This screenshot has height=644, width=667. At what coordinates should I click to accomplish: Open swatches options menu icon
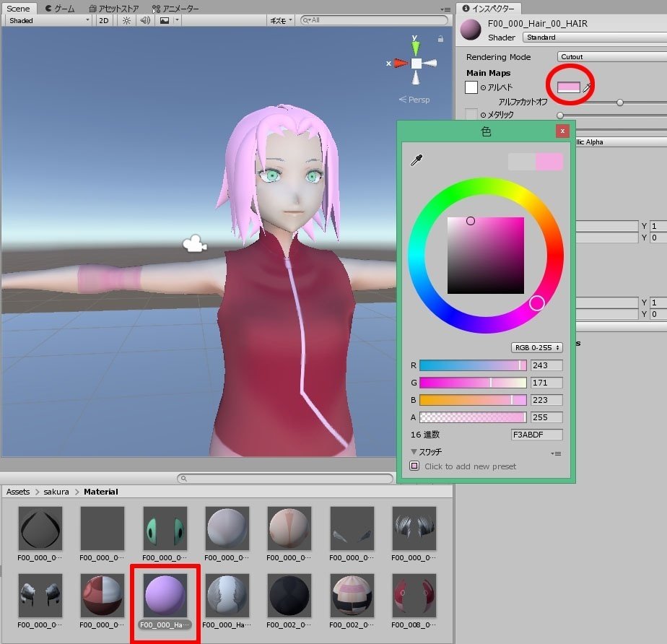556,453
